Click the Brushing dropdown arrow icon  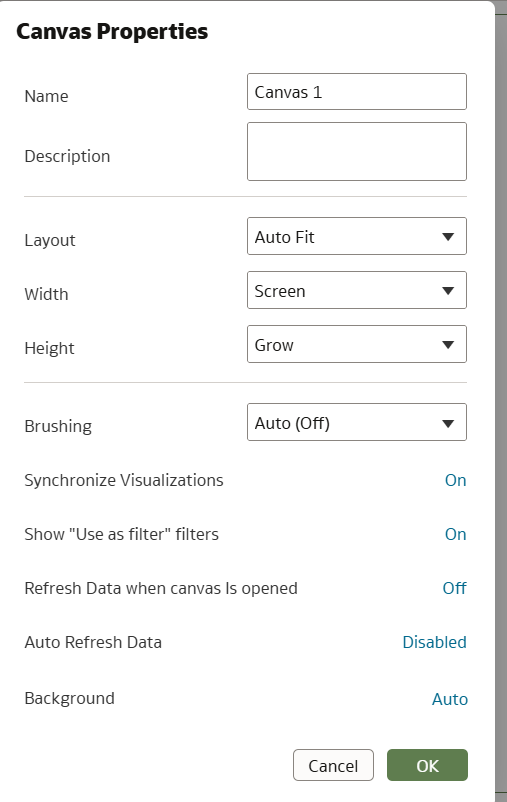448,424
